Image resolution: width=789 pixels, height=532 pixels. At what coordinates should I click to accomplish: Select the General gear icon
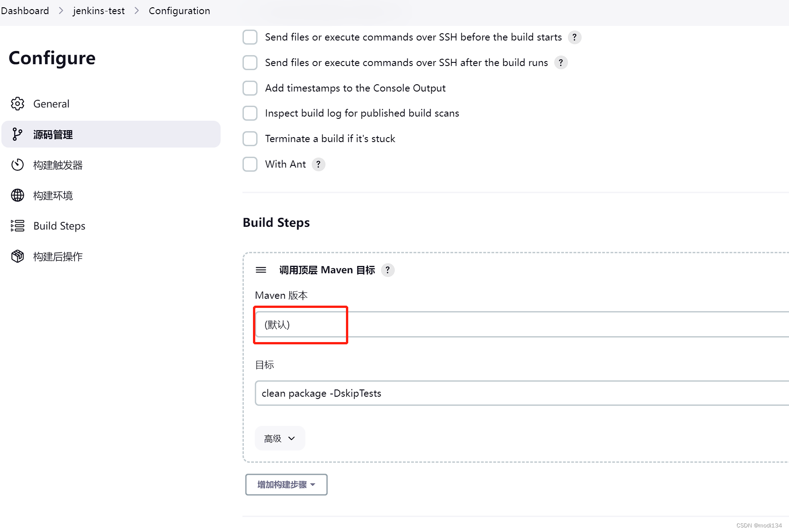pos(17,103)
